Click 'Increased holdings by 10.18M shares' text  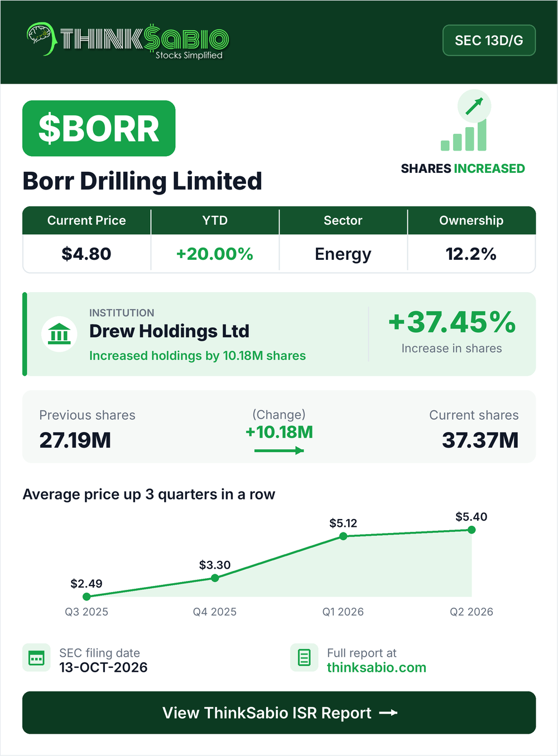click(198, 356)
